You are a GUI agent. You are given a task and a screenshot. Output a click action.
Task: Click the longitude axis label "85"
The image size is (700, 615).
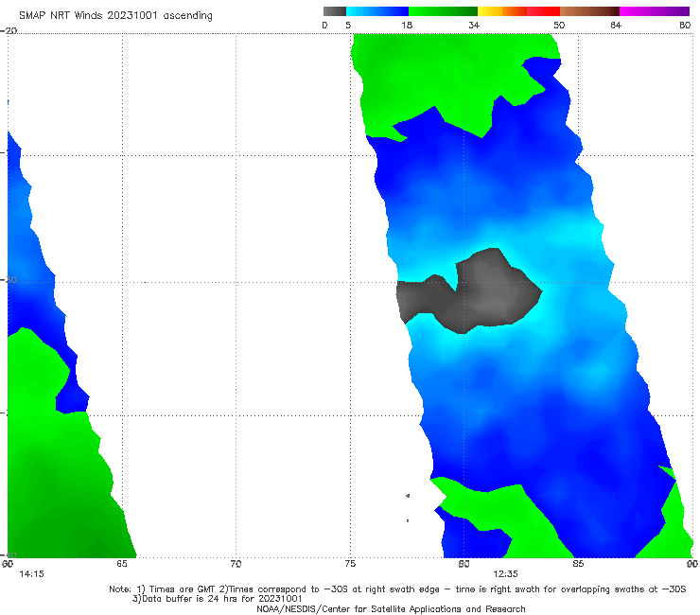coord(578,564)
